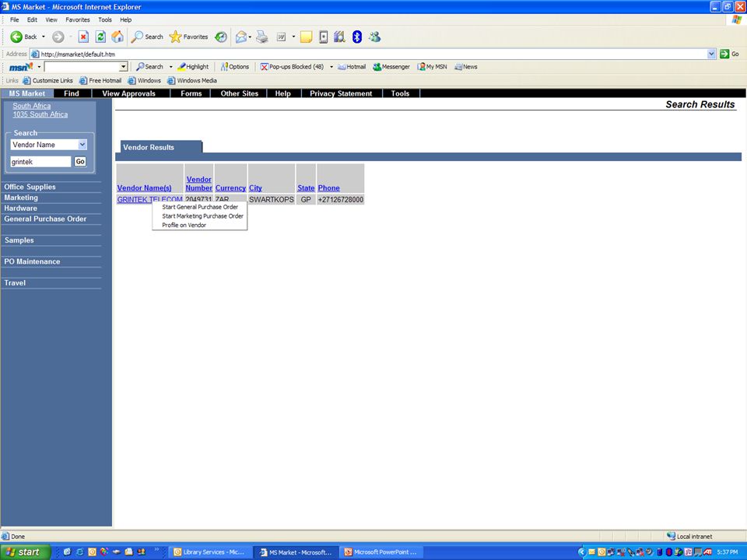This screenshot has width=747, height=560.
Task: Open the Messenger people icon in IE toolbar
Action: [x=374, y=37]
